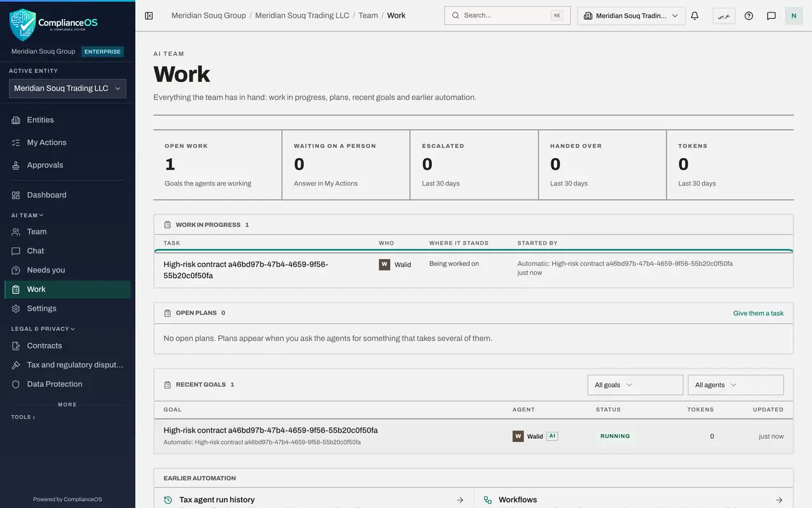Open the sidebar Settings item
This screenshot has height=508, width=812.
(x=67, y=309)
